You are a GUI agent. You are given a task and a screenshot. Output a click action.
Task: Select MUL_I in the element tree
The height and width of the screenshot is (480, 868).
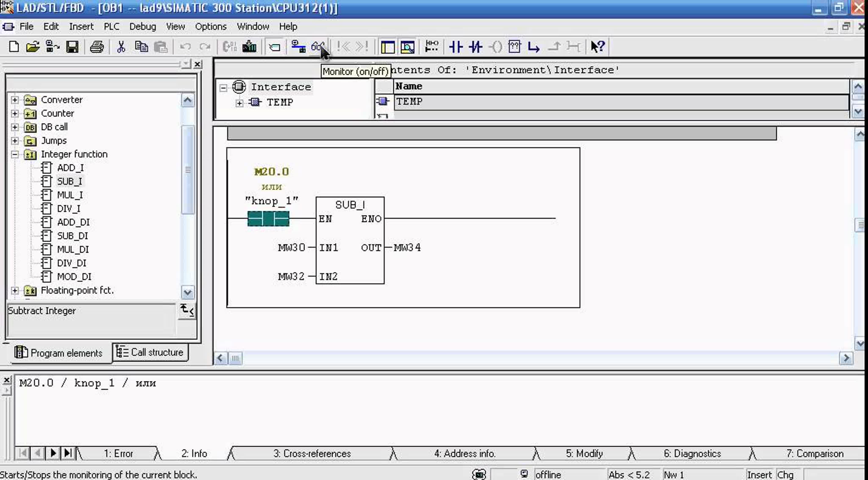tap(70, 195)
